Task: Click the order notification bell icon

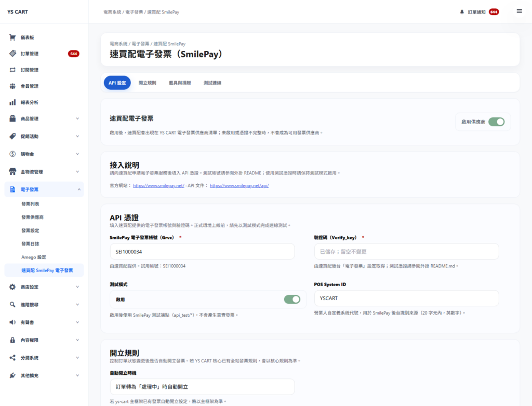Action: 462,12
